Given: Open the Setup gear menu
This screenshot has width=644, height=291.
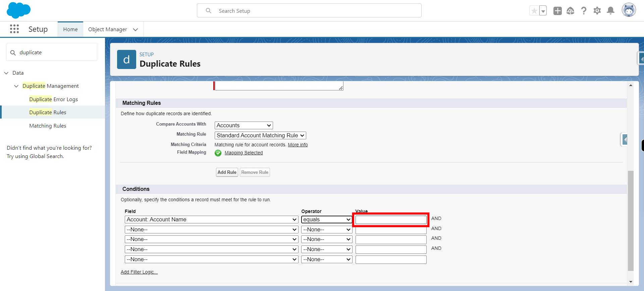Looking at the screenshot, I should point(597,11).
